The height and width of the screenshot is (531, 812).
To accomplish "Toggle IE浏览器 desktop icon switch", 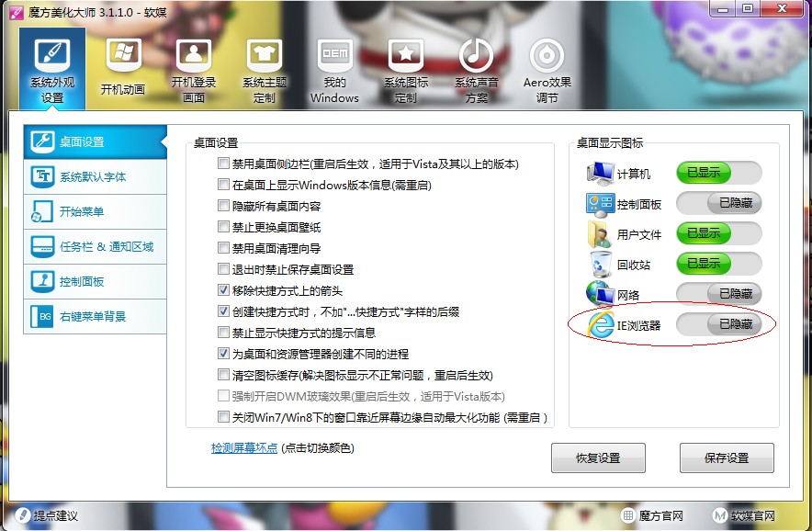I will tap(719, 323).
